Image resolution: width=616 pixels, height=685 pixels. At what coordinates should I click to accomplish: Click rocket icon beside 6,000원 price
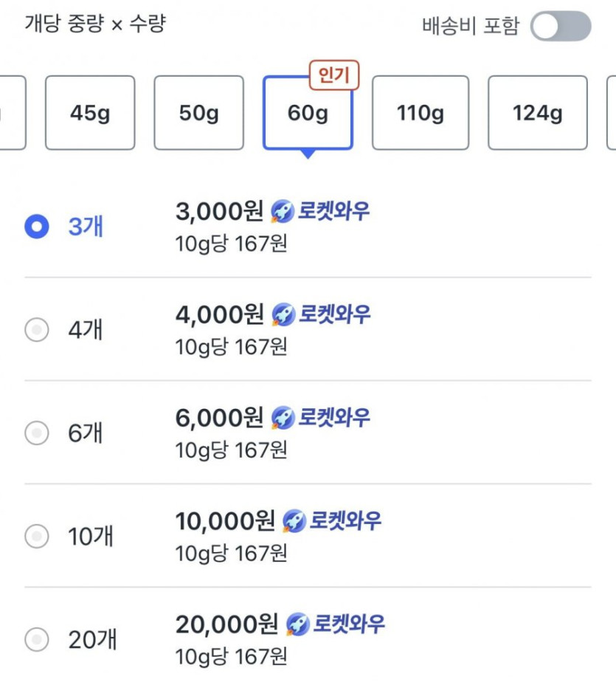point(283,419)
